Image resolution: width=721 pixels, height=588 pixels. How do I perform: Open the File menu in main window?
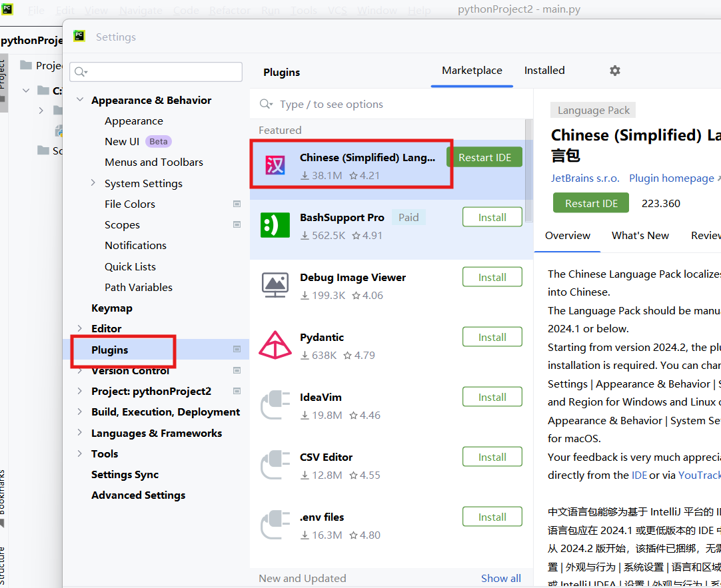coord(37,10)
